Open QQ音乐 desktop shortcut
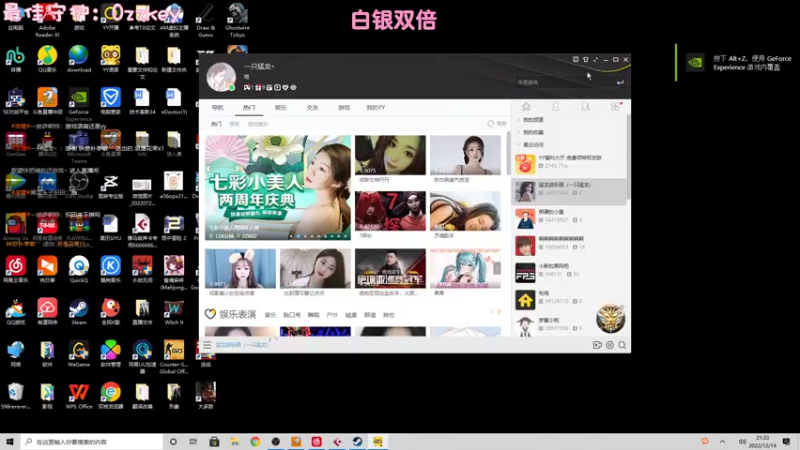The width and height of the screenshot is (800, 450). (47, 59)
